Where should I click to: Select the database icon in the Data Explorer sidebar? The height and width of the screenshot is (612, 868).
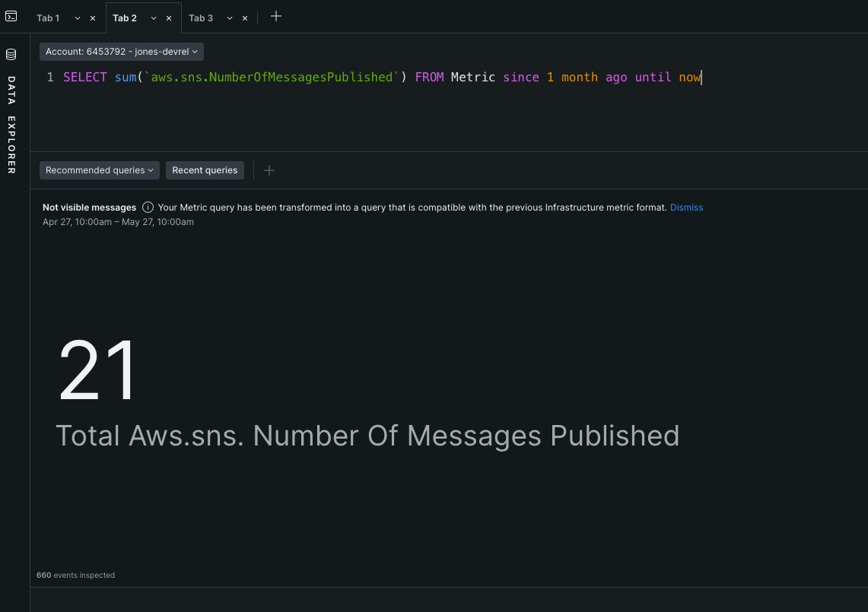[x=11, y=54]
